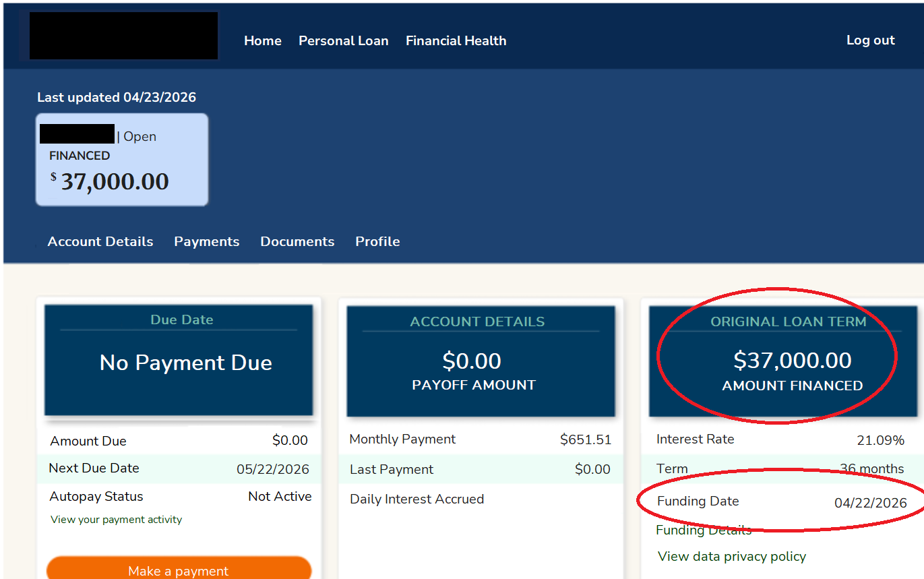This screenshot has width=924, height=579.
Task: Open the Home navigation link
Action: (x=262, y=40)
